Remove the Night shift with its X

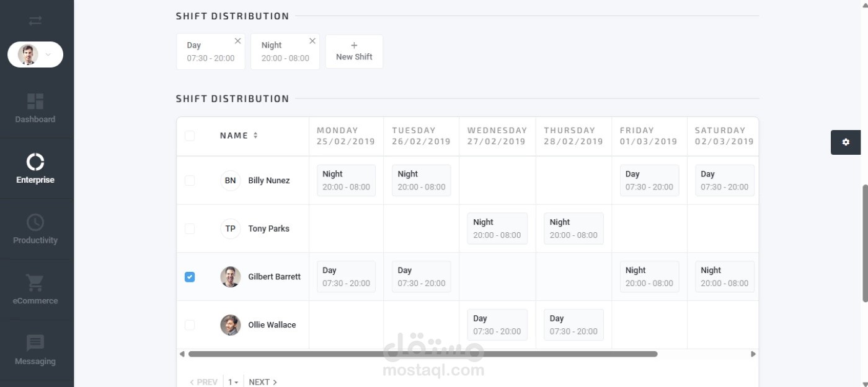pos(312,41)
